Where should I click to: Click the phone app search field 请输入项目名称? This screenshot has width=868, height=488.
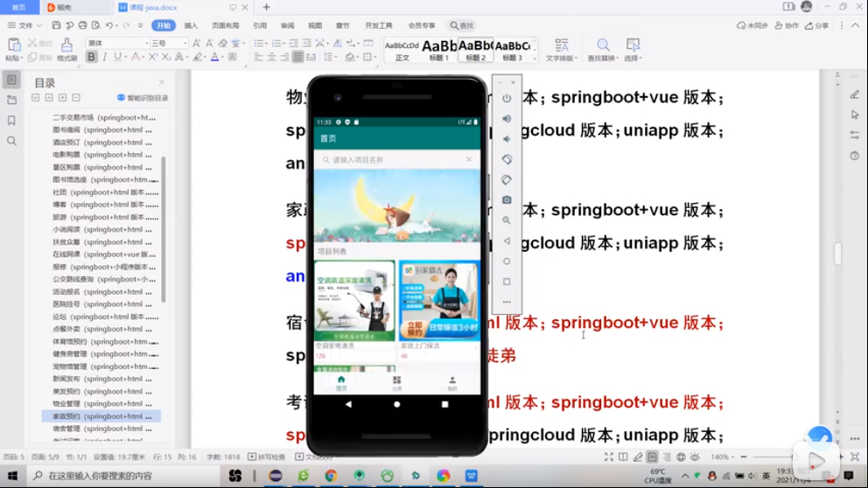[397, 159]
